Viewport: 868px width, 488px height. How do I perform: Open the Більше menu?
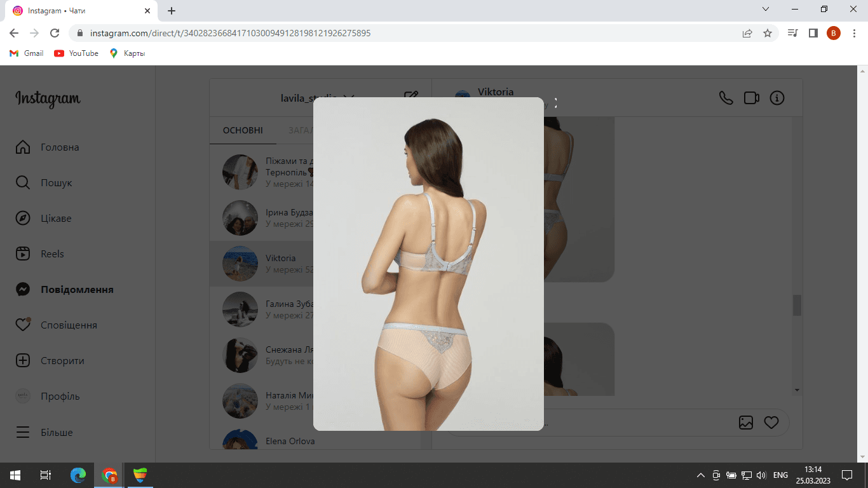(44, 433)
